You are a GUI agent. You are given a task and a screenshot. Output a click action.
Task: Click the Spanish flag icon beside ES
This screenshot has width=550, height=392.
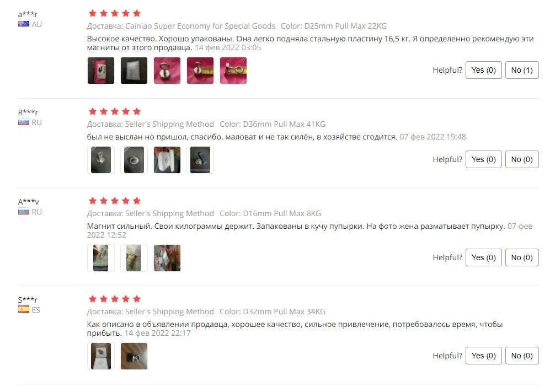24,309
